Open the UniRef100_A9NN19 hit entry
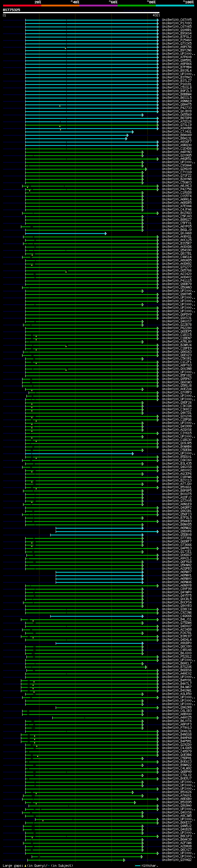Viewport: 197px width, 868px height. pyautogui.click(x=177, y=101)
